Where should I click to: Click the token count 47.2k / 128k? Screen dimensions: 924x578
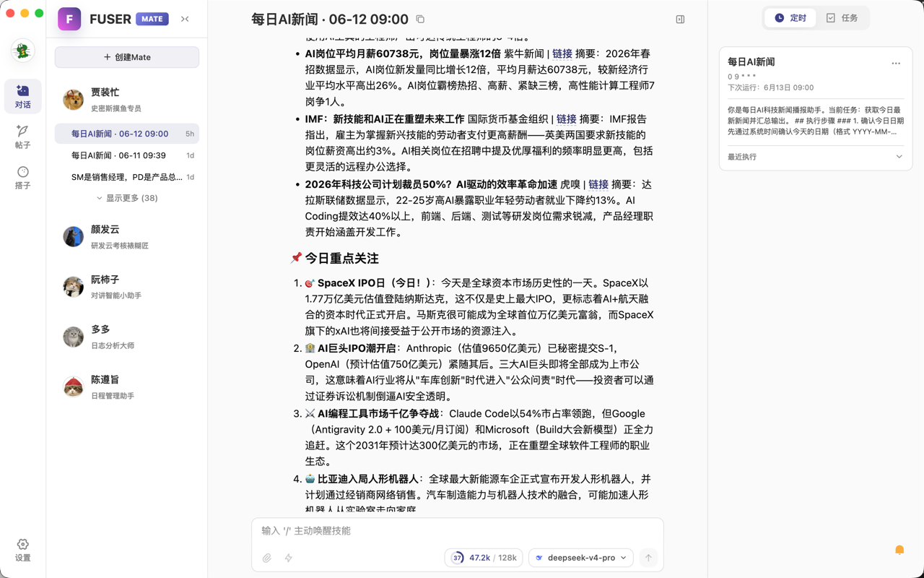(493, 558)
